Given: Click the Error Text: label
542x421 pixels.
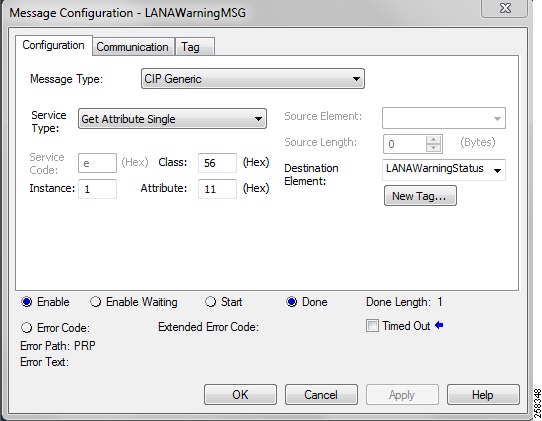Looking at the screenshot, I should (x=44, y=362).
